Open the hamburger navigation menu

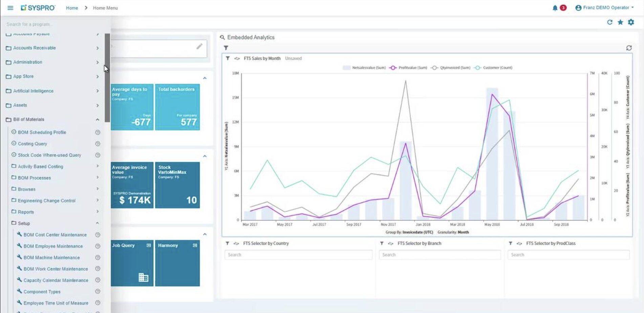[x=10, y=8]
